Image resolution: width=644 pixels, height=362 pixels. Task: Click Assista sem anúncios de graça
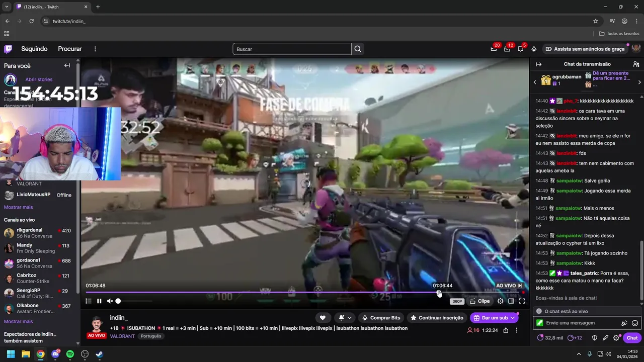click(x=585, y=49)
